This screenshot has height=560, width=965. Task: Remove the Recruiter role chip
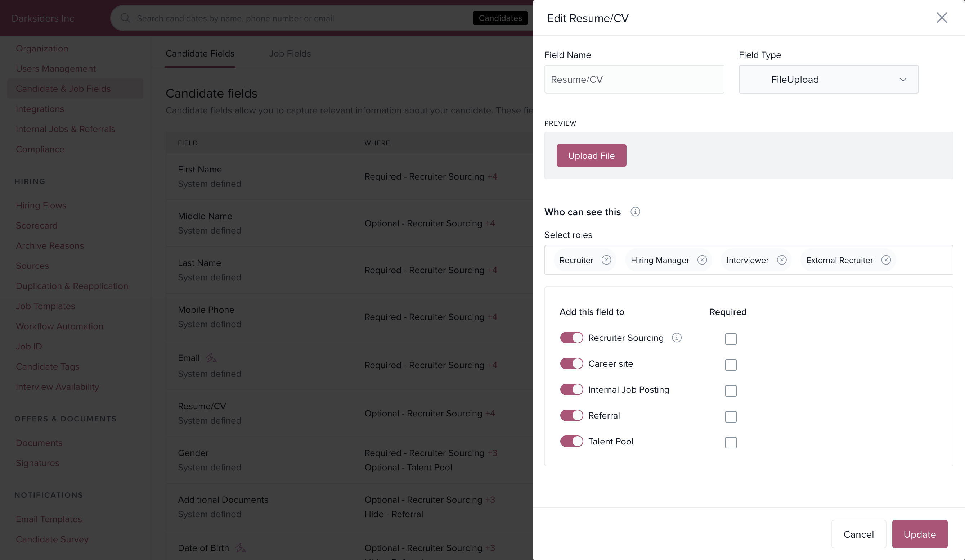coord(606,260)
